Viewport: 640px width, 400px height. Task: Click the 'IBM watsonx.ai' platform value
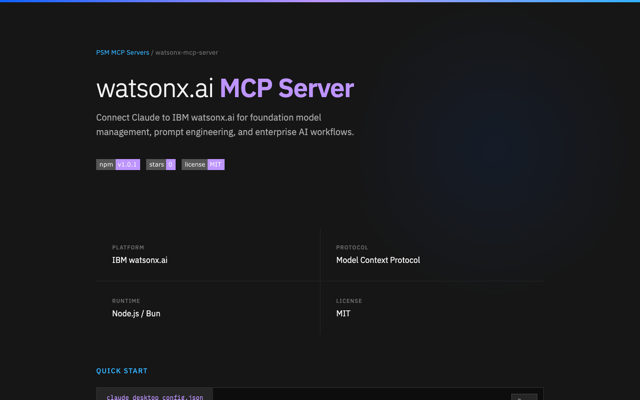click(140, 260)
